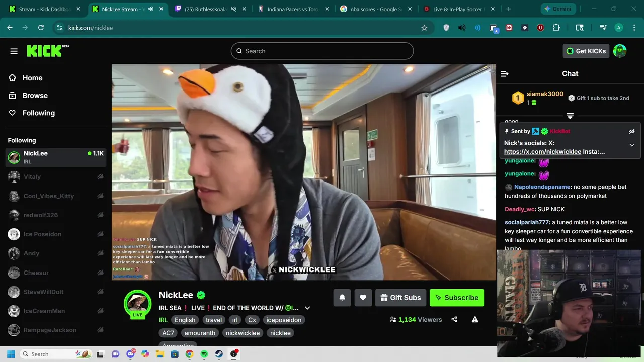644x362 pixels.
Task: Open RampageJackson channel from Following
Action: (x=56, y=330)
